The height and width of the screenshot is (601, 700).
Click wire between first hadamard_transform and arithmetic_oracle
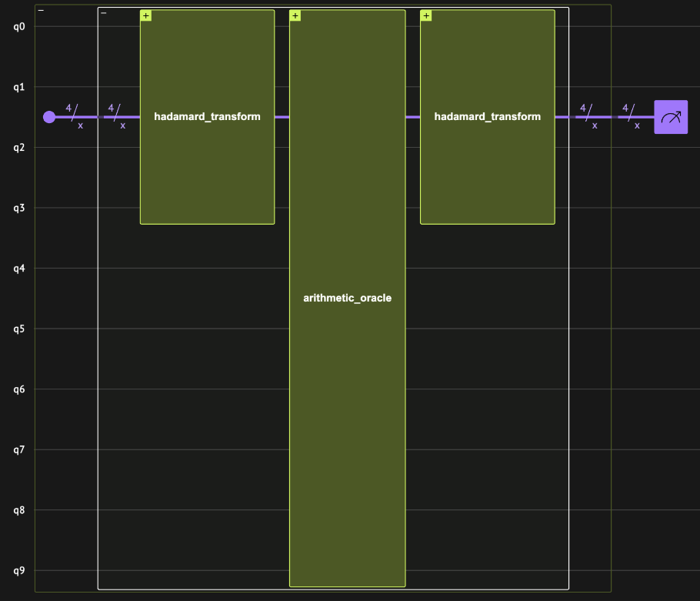tap(282, 117)
